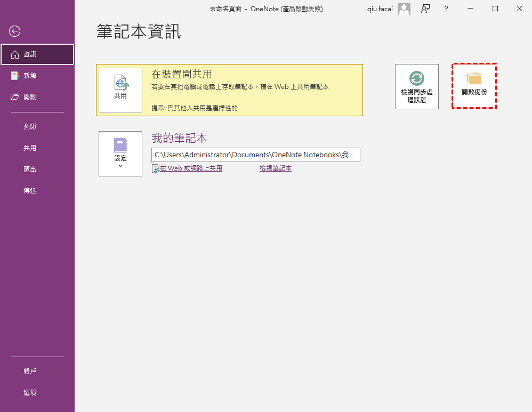This screenshot has width=532, height=412.
Task: Click the hint text 提示: 與其他人共用是選擇性的
Action: 195,108
